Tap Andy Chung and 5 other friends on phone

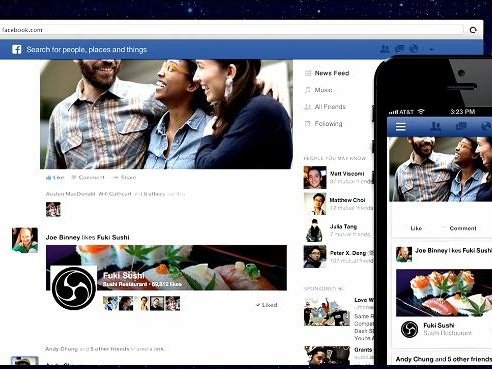tap(444, 359)
